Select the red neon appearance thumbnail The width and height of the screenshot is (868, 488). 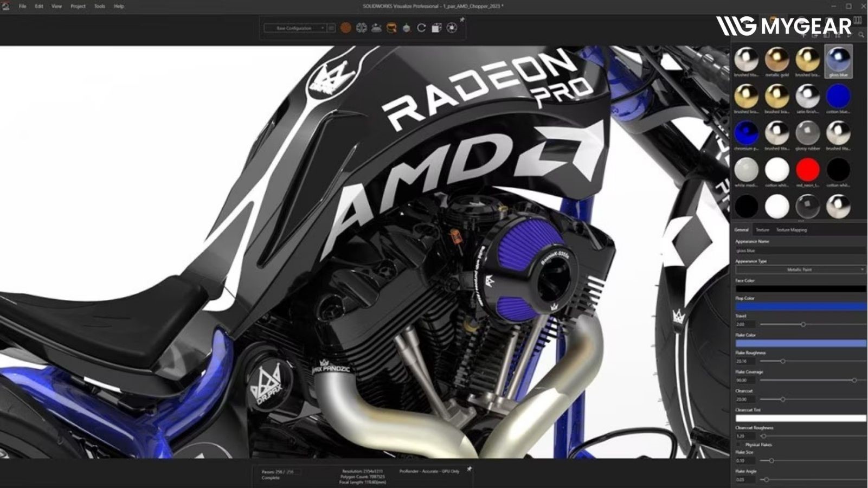click(x=807, y=170)
